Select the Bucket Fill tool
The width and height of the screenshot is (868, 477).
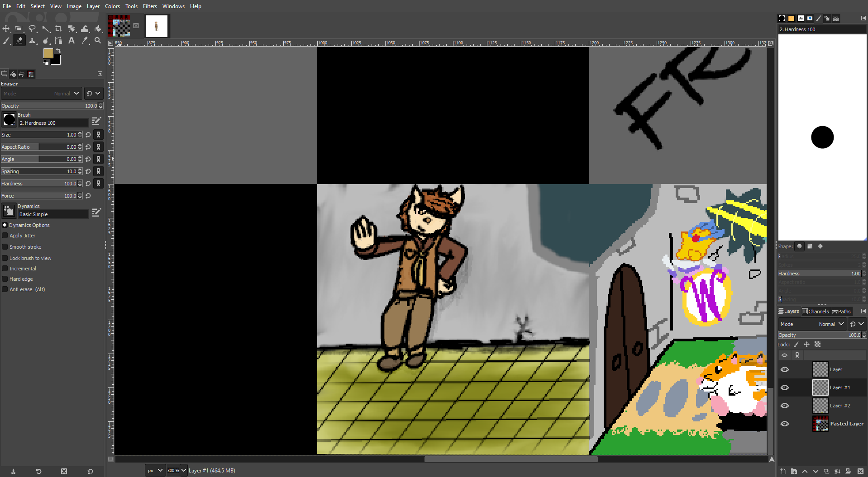click(98, 29)
